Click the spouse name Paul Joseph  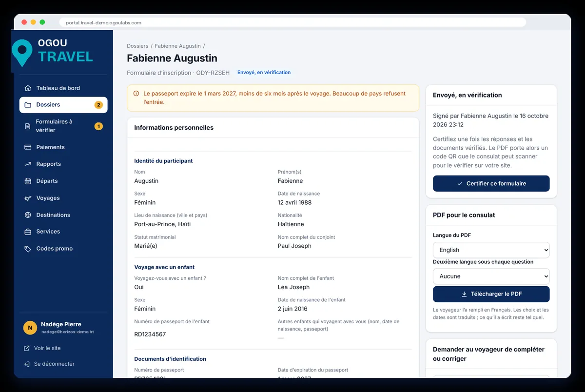[x=294, y=246]
